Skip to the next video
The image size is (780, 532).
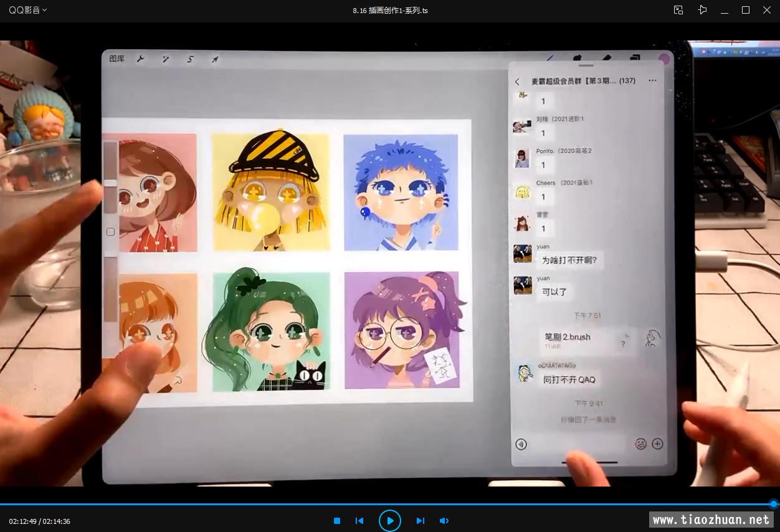(420, 521)
